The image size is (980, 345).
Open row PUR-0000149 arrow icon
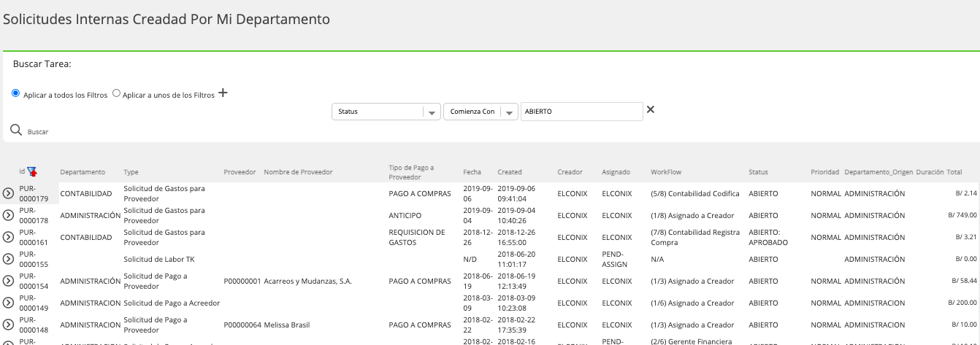8,303
